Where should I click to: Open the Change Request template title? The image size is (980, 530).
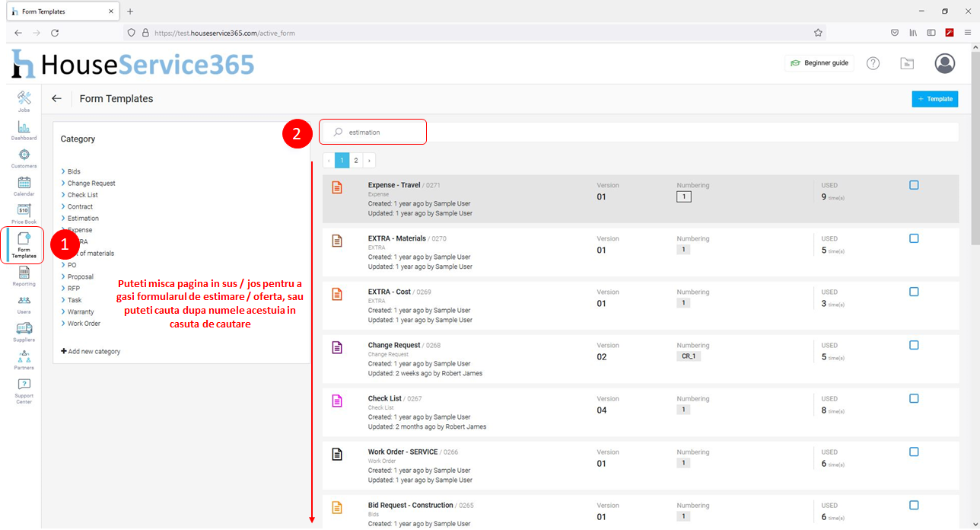395,345
